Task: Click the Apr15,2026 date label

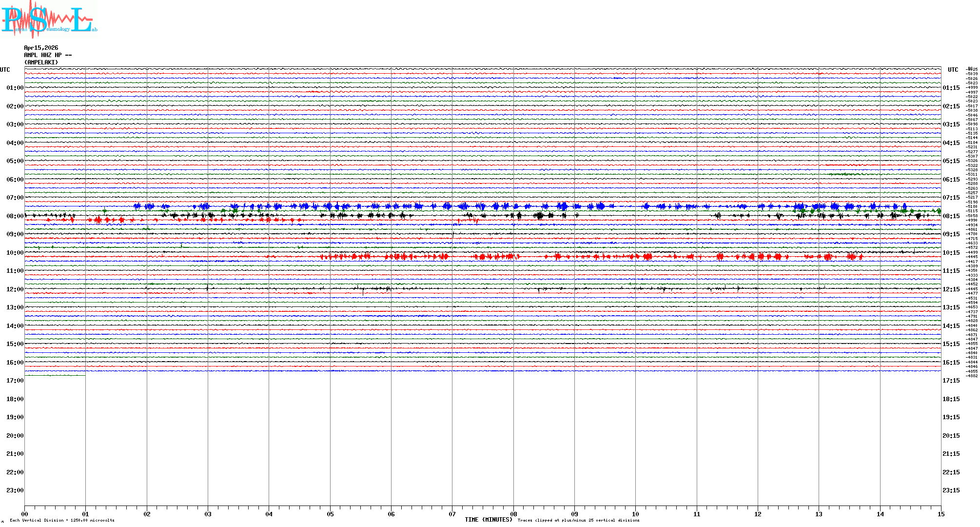Action: click(41, 48)
